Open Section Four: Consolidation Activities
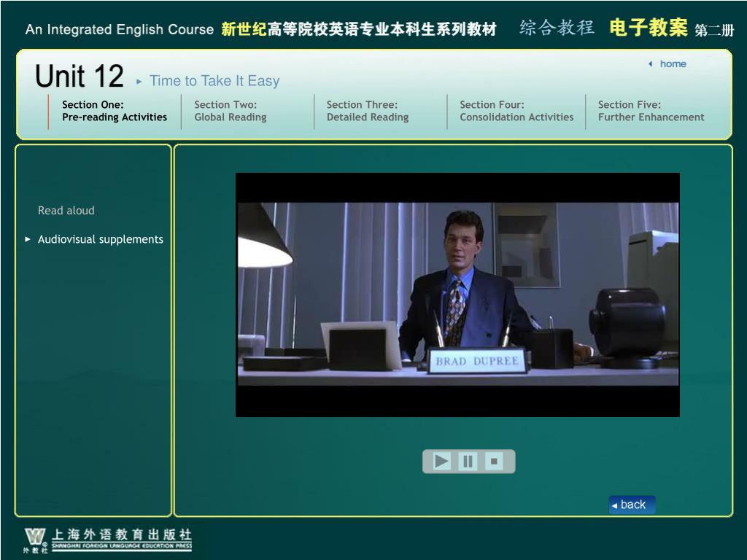This screenshot has width=747, height=560. (x=516, y=111)
